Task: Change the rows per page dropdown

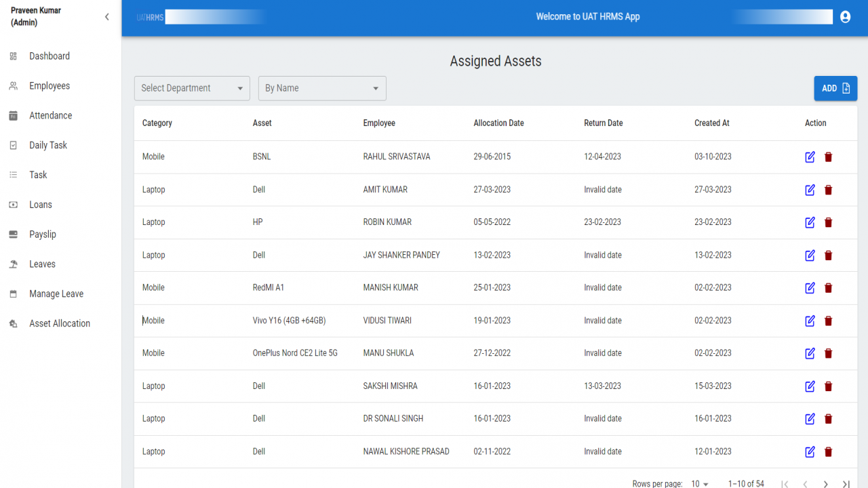Action: click(x=700, y=484)
